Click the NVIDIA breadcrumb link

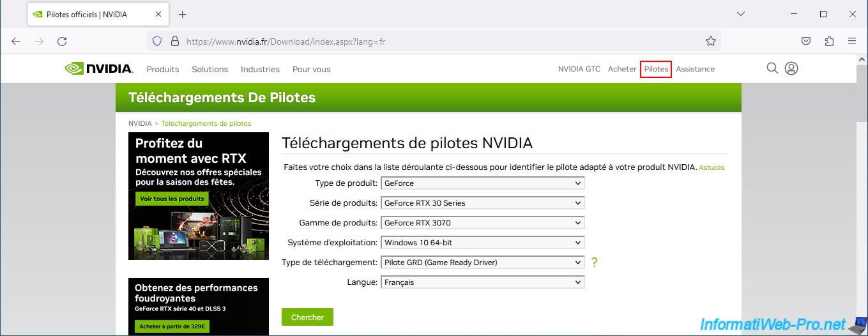140,123
